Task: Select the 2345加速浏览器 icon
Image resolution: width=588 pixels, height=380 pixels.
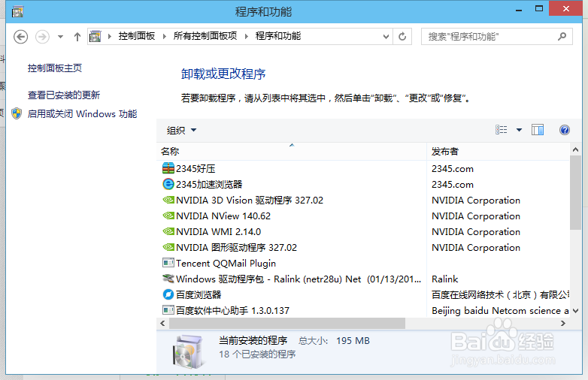Action: (x=168, y=184)
